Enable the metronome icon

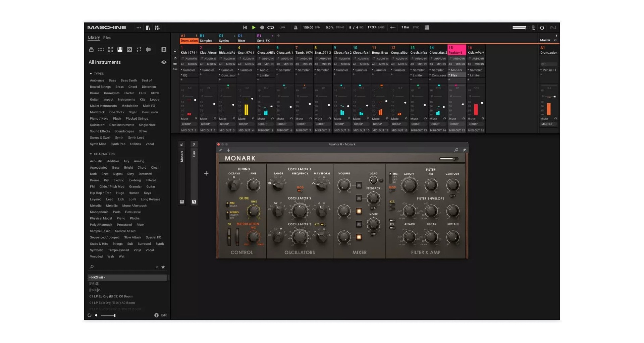(x=296, y=27)
